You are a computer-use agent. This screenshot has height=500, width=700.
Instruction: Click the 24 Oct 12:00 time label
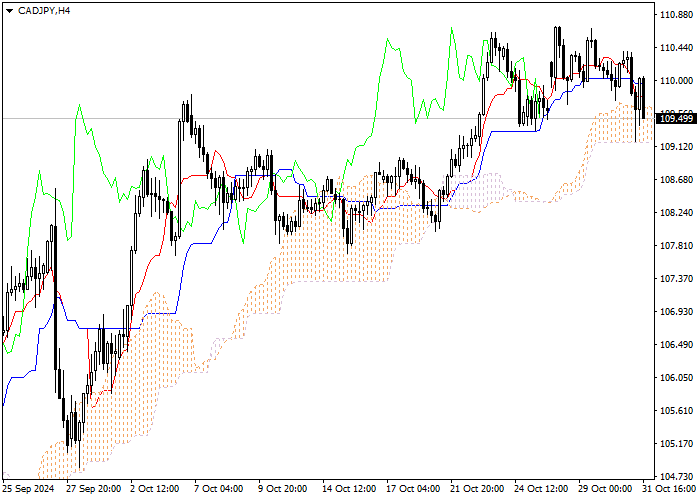[542, 489]
